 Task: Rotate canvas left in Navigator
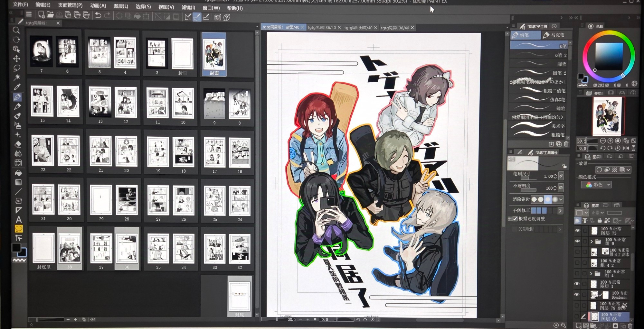(603, 148)
